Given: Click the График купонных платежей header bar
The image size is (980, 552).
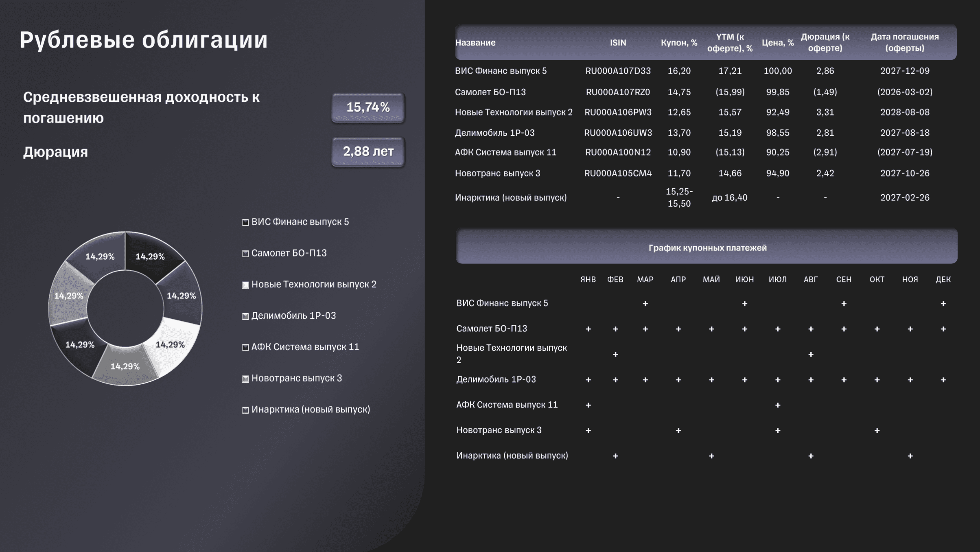Looking at the screenshot, I should click(707, 248).
